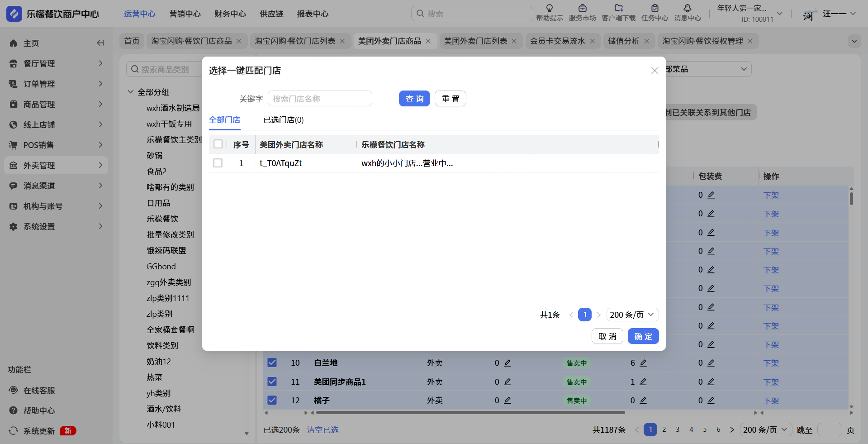The image size is (868, 444).
Task: Collapse the sidebar with the arrow icon
Action: [x=100, y=43]
